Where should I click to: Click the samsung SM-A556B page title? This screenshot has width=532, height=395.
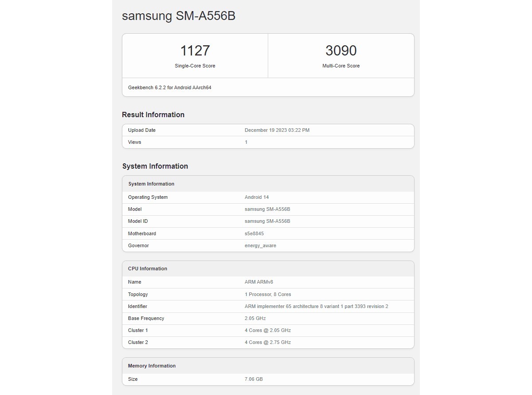(x=179, y=16)
